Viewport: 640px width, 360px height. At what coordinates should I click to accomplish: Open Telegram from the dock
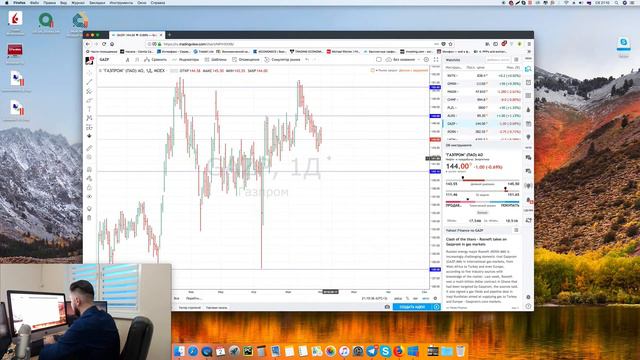coord(372,351)
